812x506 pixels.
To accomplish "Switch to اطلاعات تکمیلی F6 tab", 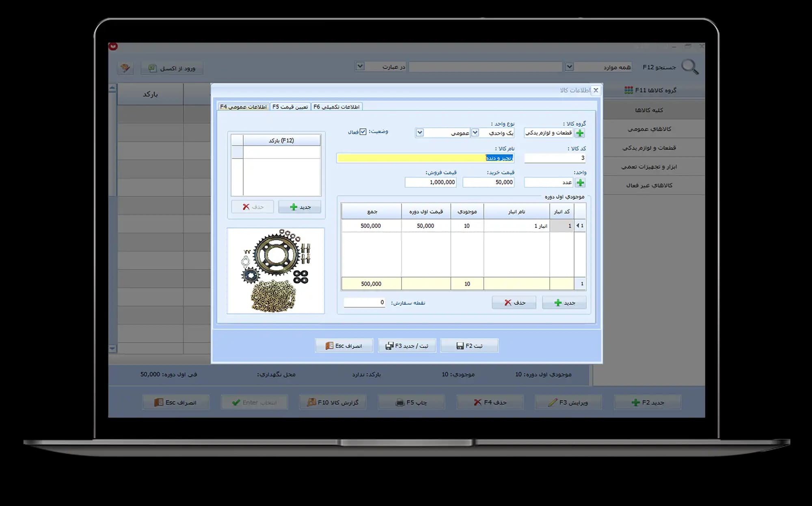I will pyautogui.click(x=337, y=107).
